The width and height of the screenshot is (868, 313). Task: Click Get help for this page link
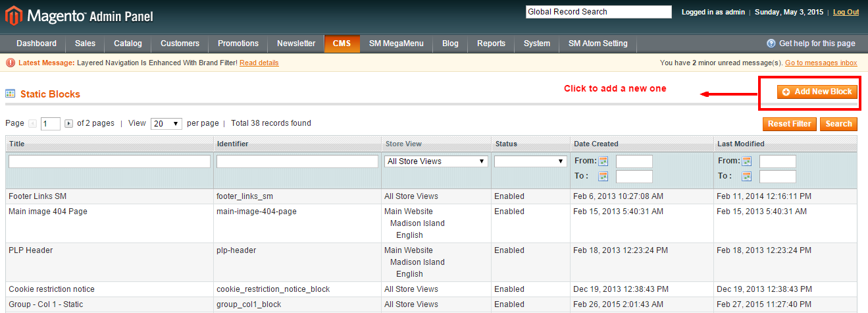pos(817,43)
